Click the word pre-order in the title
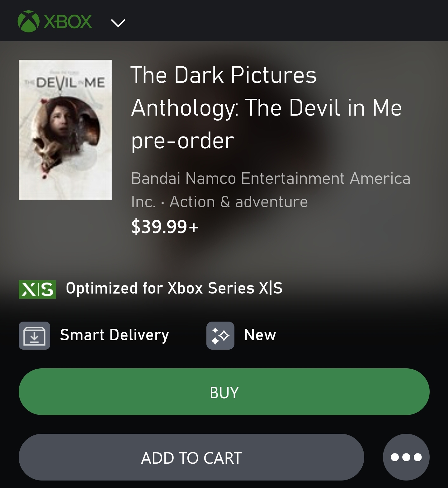Viewport: 448px width, 488px height. click(183, 141)
